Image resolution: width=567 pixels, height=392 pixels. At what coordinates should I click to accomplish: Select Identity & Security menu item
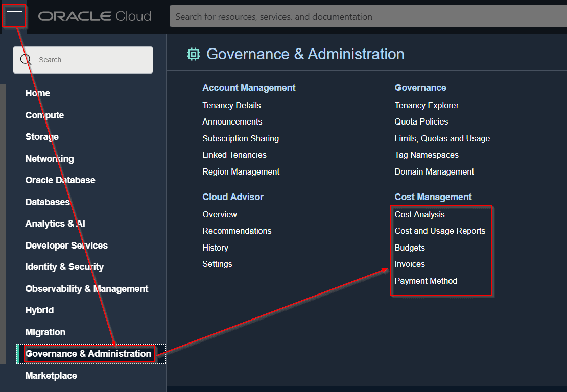(64, 267)
